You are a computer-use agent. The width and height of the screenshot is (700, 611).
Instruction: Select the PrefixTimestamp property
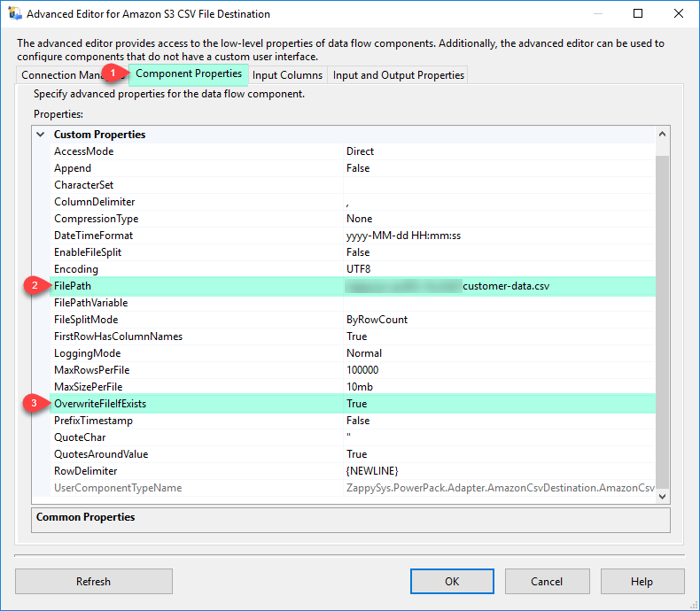[x=93, y=421]
